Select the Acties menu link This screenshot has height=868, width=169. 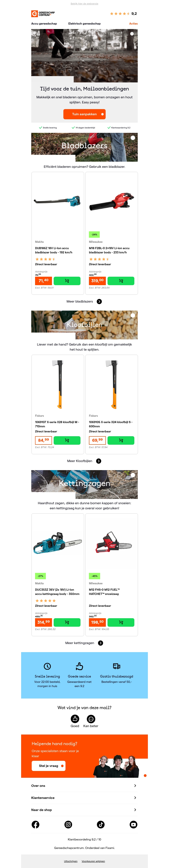(133, 24)
